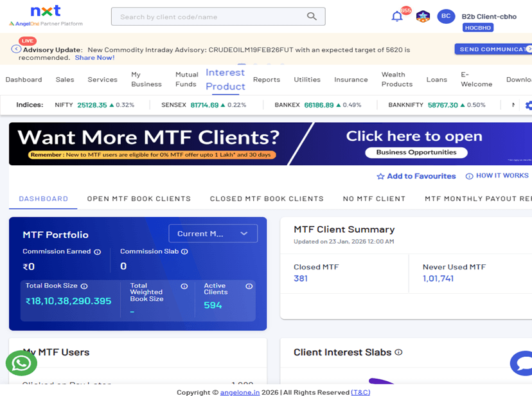Open the My Business menu
Screen dimensions: 532x396
pos(146,79)
